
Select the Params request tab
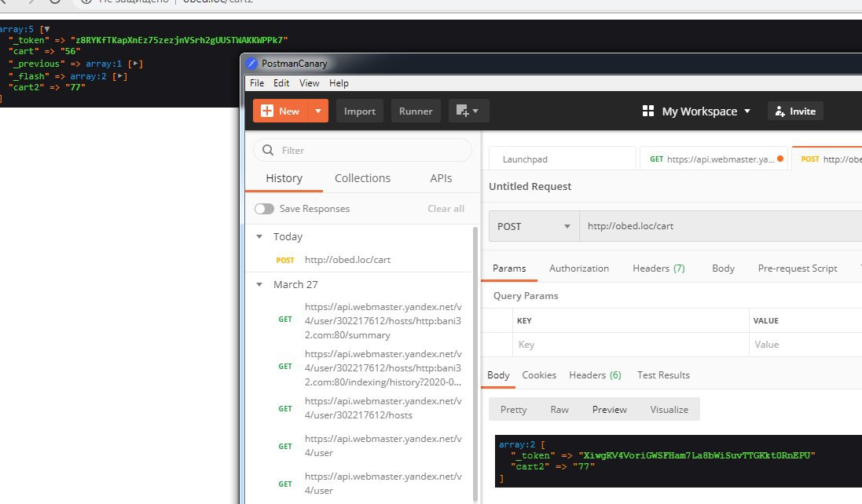tap(509, 268)
